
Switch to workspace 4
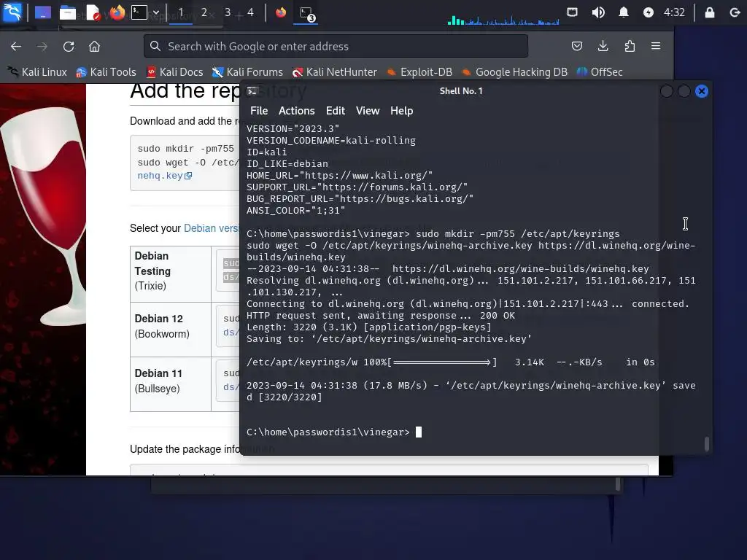251,12
